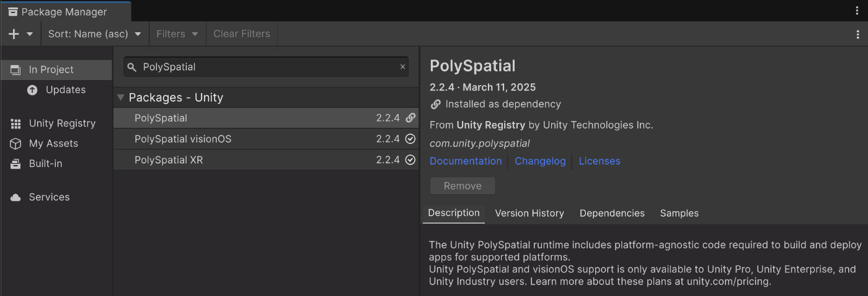
Task: Click the In Project window icon
Action: tap(15, 70)
